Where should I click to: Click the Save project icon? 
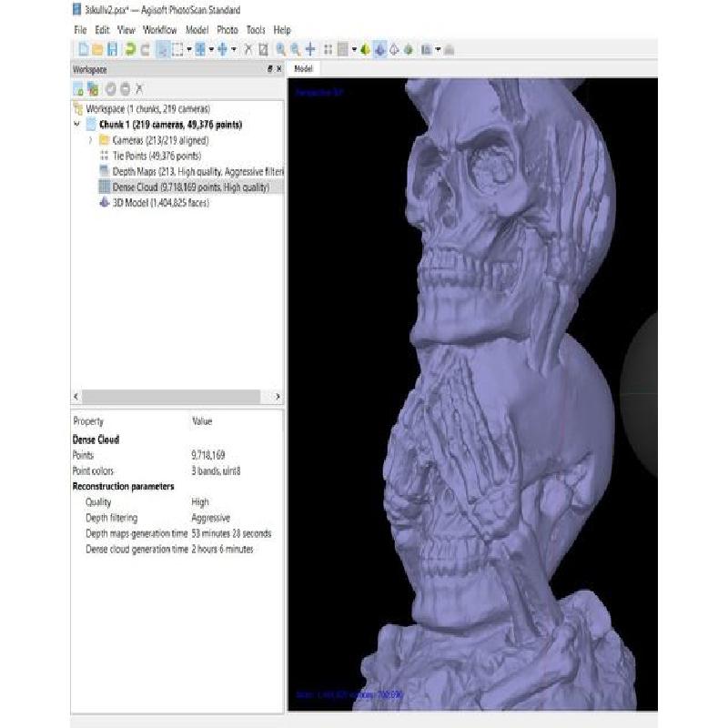click(x=112, y=49)
